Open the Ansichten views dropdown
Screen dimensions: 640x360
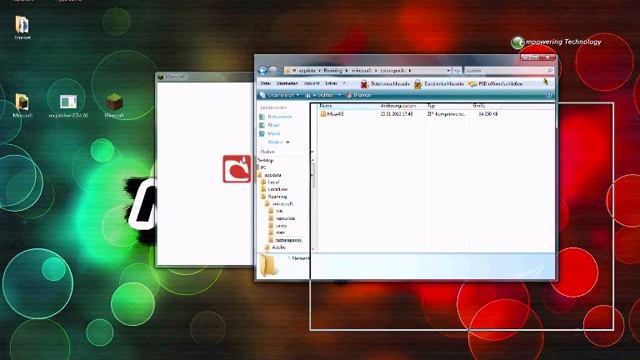323,95
